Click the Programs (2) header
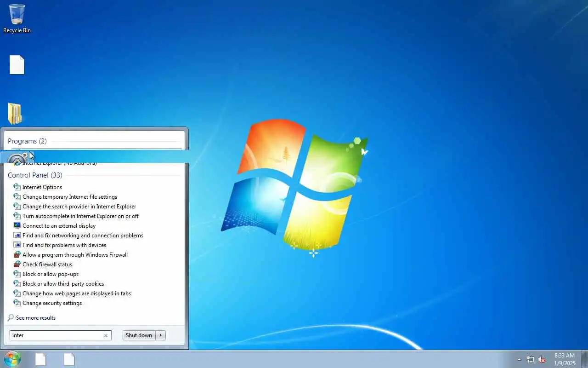588x368 pixels. coord(27,141)
